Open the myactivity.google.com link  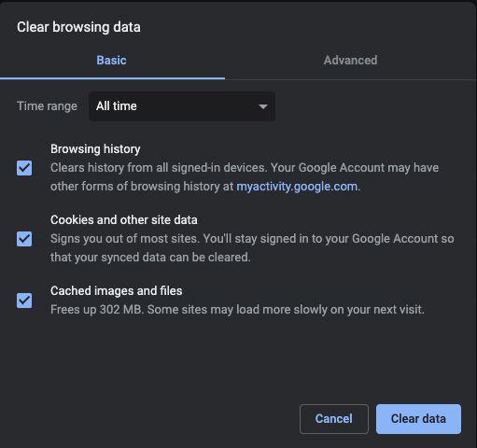(x=297, y=187)
